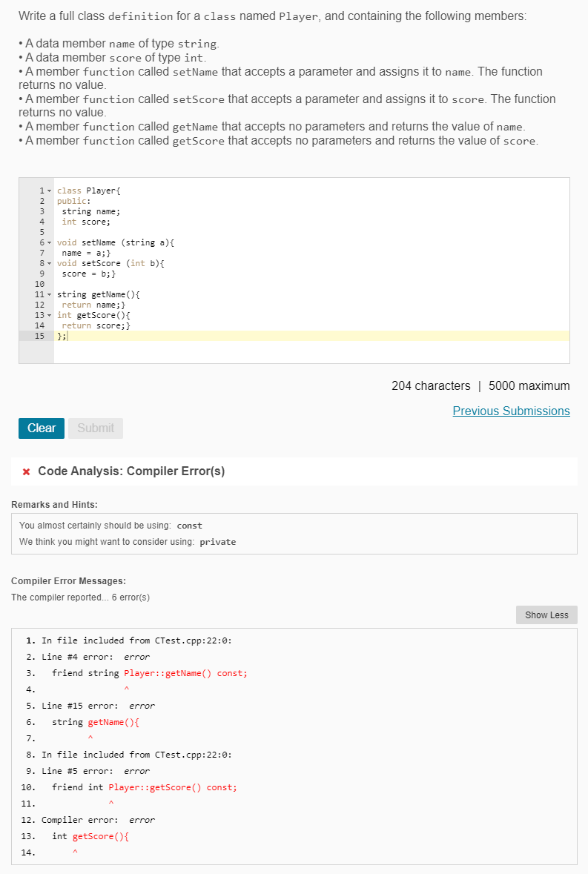Viewport: 588px width, 874px height.
Task: Click the grayed-out Submit button
Action: pos(96,428)
